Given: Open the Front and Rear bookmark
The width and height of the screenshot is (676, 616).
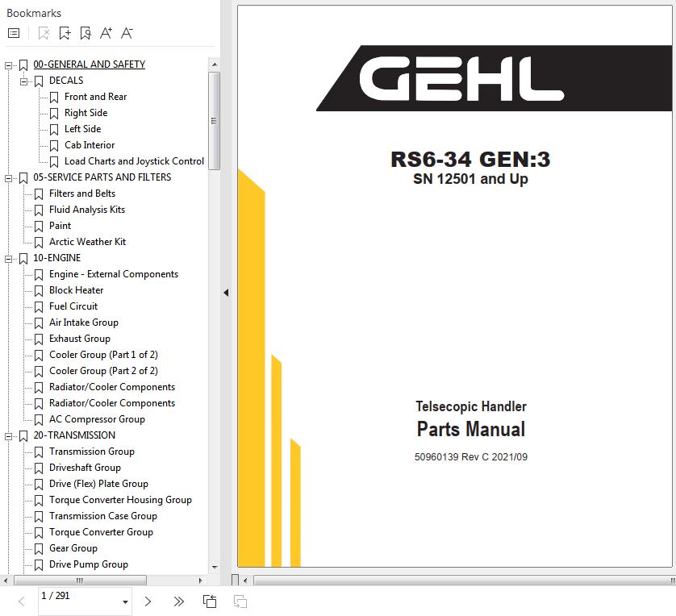Looking at the screenshot, I should click(x=95, y=97).
